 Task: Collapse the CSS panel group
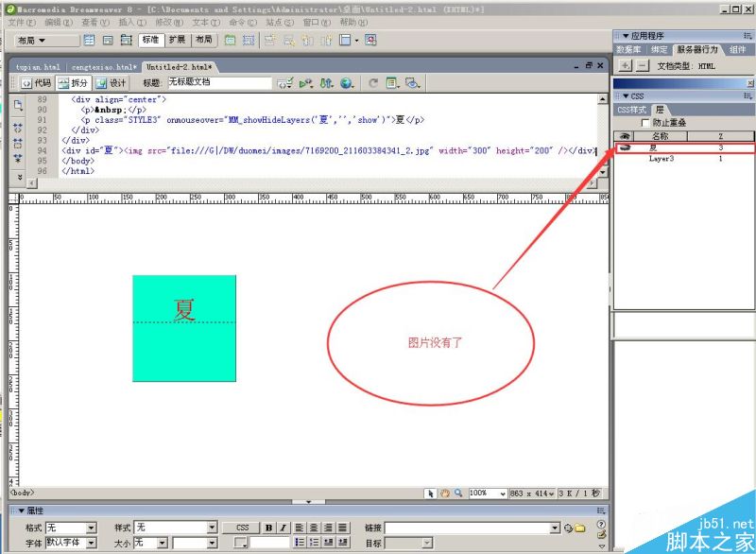pyautogui.click(x=626, y=95)
